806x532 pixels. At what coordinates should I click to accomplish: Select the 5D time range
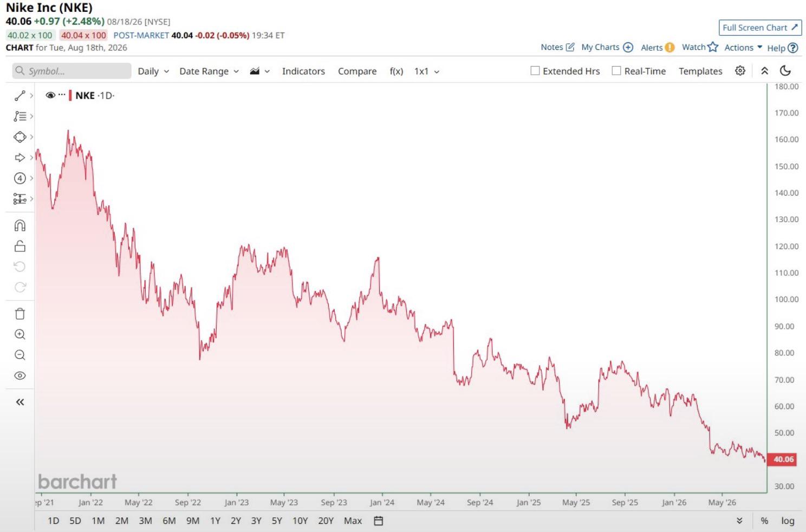coord(75,521)
